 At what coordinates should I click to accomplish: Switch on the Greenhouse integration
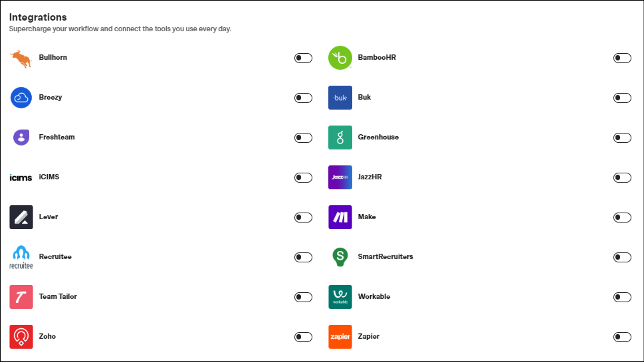click(x=622, y=137)
